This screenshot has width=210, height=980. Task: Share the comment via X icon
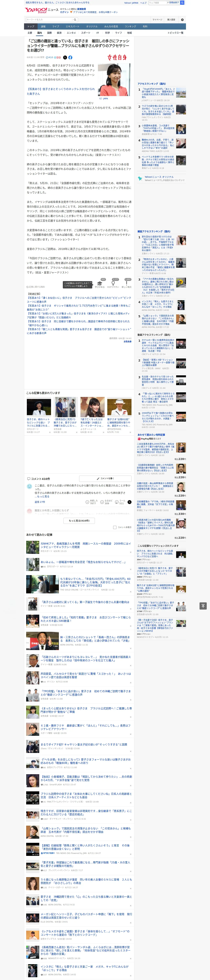point(129,502)
